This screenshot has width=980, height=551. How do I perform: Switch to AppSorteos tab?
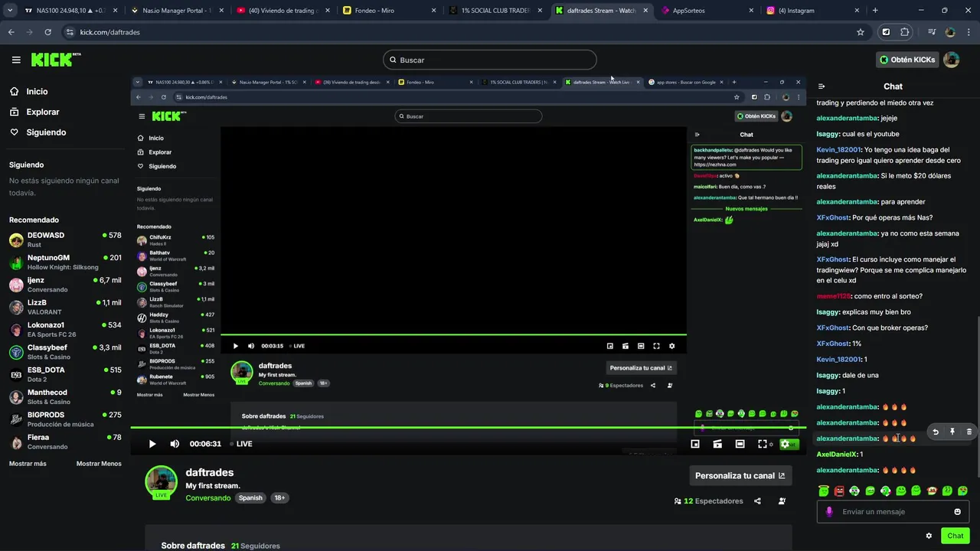coord(706,11)
